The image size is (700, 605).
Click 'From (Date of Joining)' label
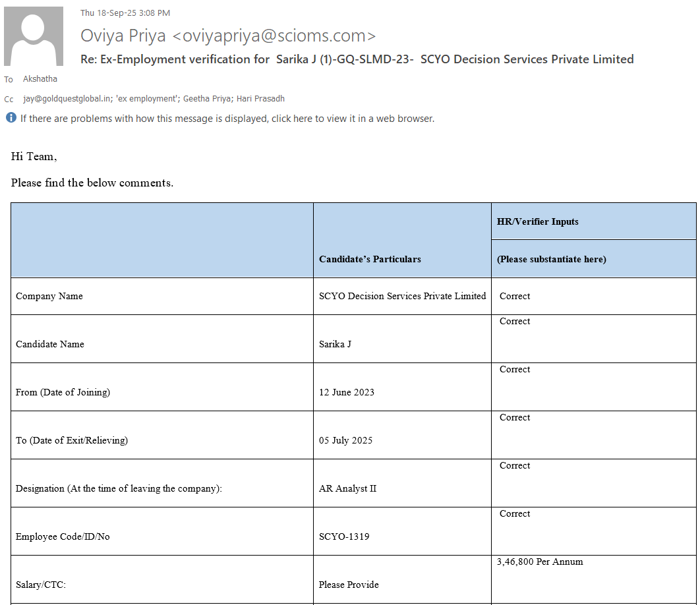click(x=63, y=393)
